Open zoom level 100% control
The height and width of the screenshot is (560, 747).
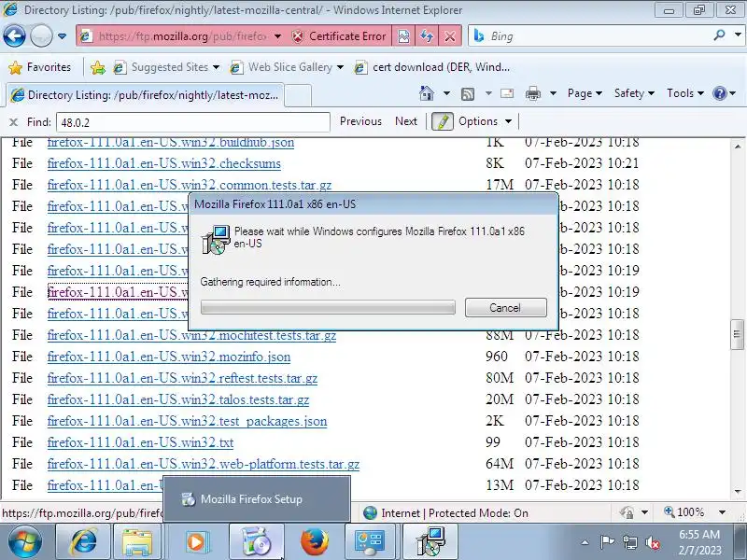point(684,512)
